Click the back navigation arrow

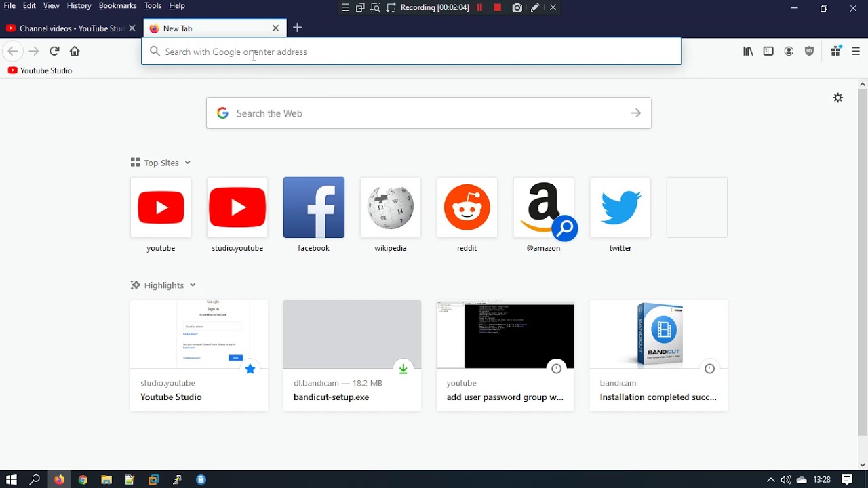click(12, 51)
